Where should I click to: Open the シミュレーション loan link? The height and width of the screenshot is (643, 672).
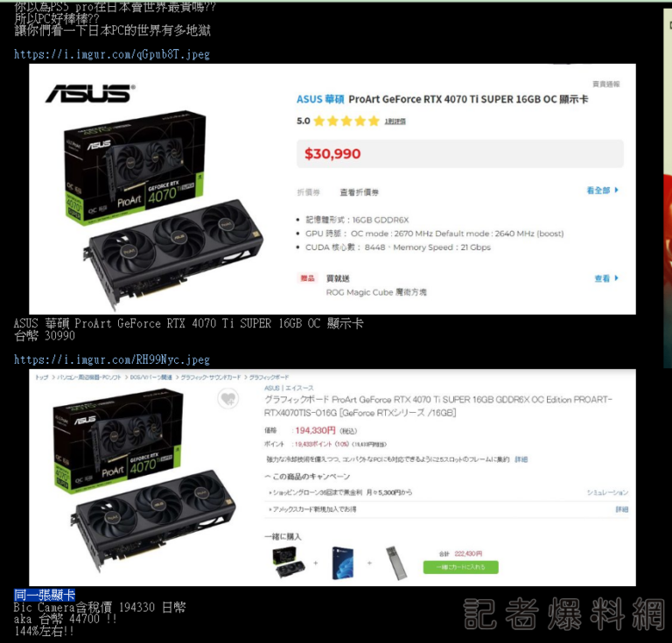[x=607, y=493]
